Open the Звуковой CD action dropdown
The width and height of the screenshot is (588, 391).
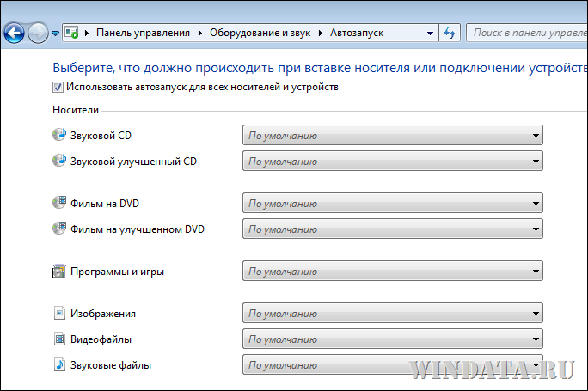point(393,135)
